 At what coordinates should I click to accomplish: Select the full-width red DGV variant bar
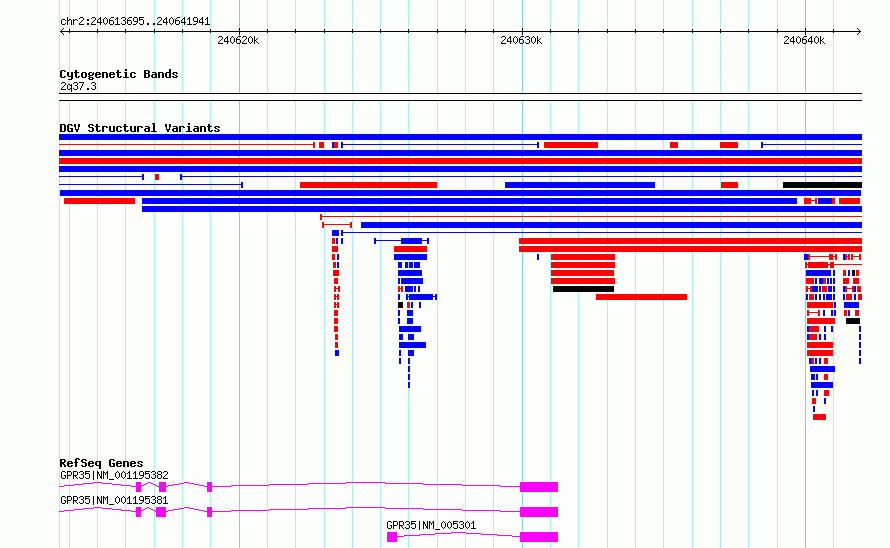pyautogui.click(x=460, y=161)
